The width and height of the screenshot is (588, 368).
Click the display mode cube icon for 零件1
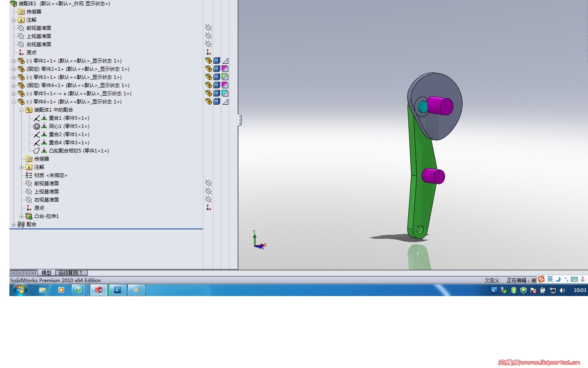[x=217, y=61]
